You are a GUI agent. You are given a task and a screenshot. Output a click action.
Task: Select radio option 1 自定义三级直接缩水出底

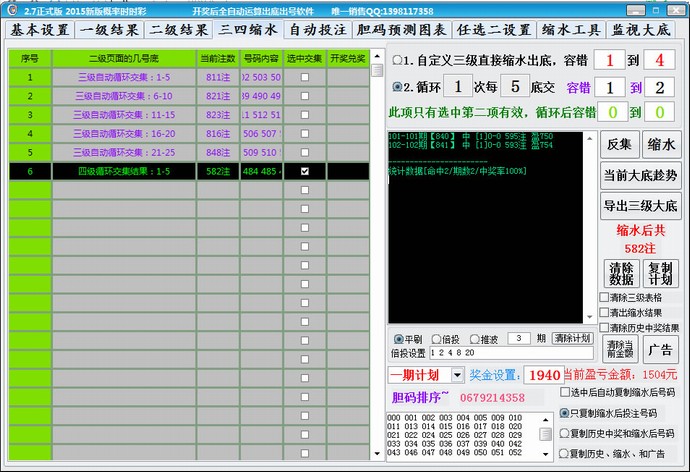(x=397, y=60)
